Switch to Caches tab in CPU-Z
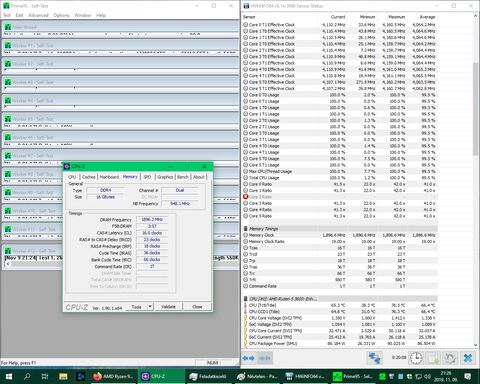480x384 pixels. coord(89,177)
